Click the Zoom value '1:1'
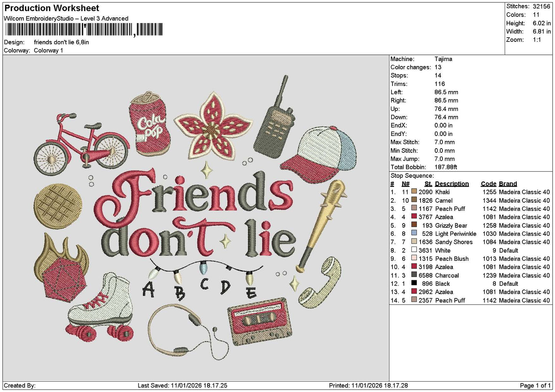The height and width of the screenshot is (392, 555). point(537,40)
